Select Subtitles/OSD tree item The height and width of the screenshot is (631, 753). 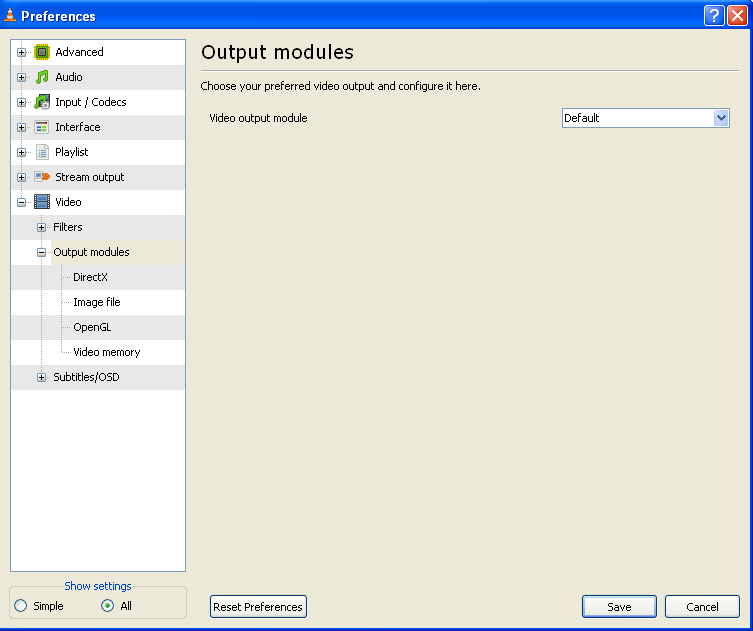click(86, 377)
